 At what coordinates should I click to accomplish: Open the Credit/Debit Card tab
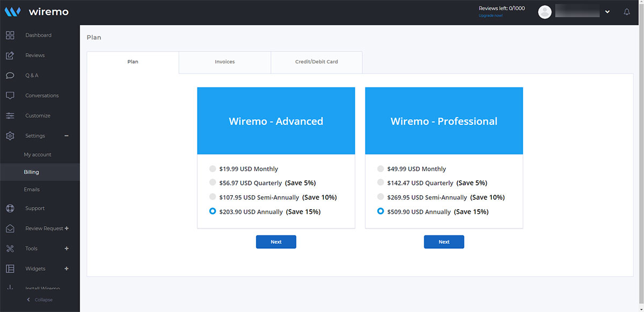coord(317,62)
